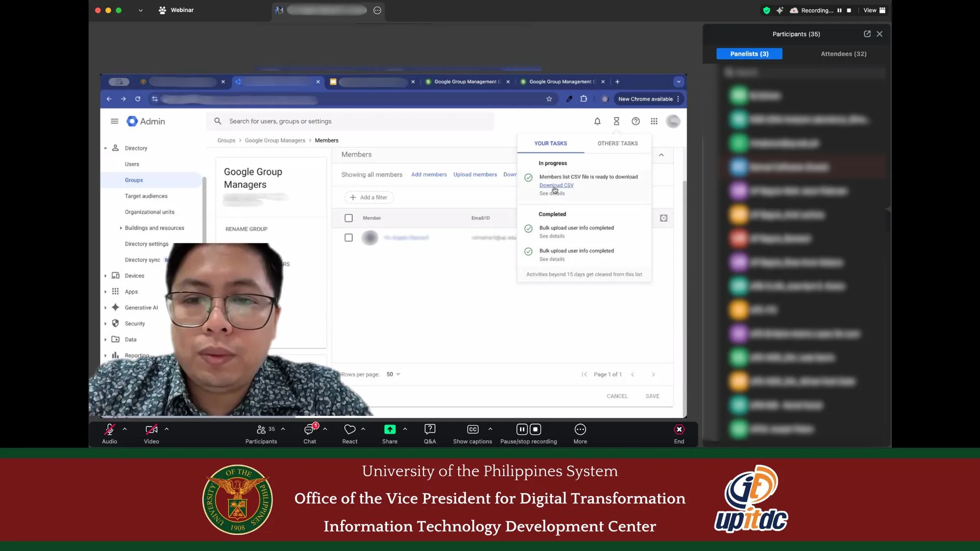The height and width of the screenshot is (551, 980).
Task: Show captions via CC icon
Action: 472,430
